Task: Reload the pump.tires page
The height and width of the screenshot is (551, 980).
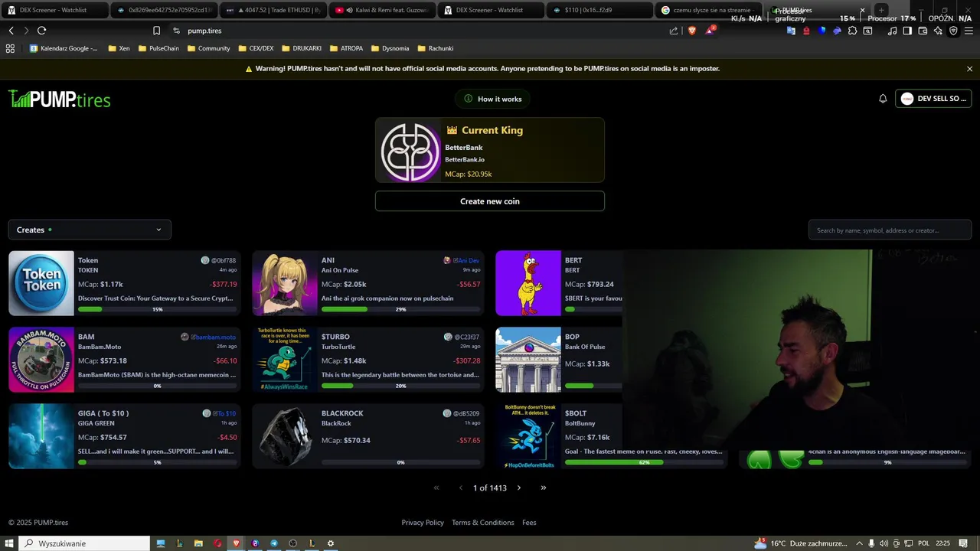Action: [x=41, y=31]
